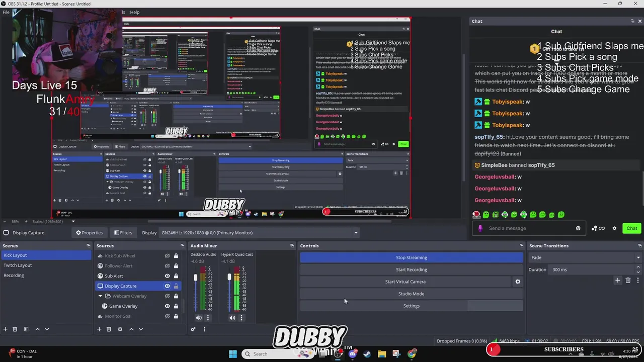Image resolution: width=644 pixels, height=362 pixels.
Task: Add a scene transition with plus icon
Action: point(618,281)
